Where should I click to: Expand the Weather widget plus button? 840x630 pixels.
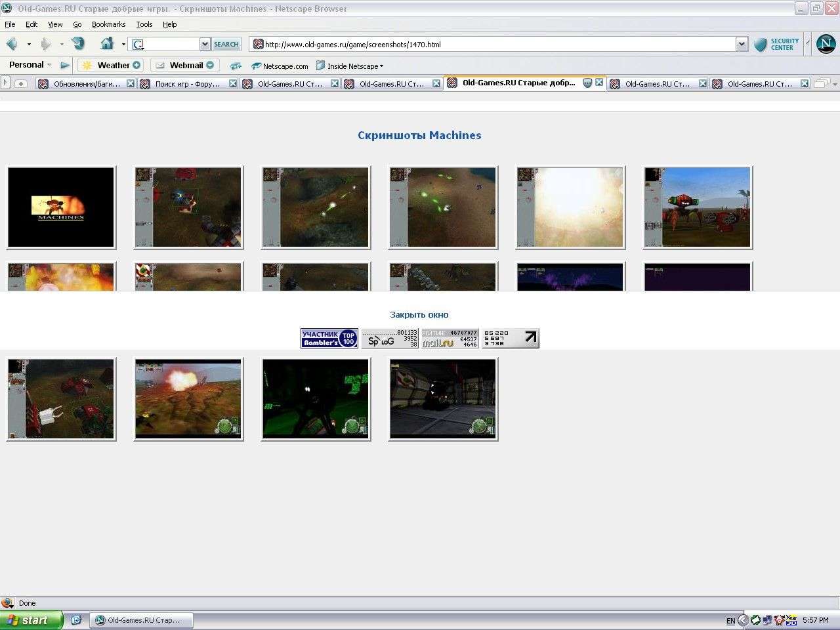(x=136, y=65)
